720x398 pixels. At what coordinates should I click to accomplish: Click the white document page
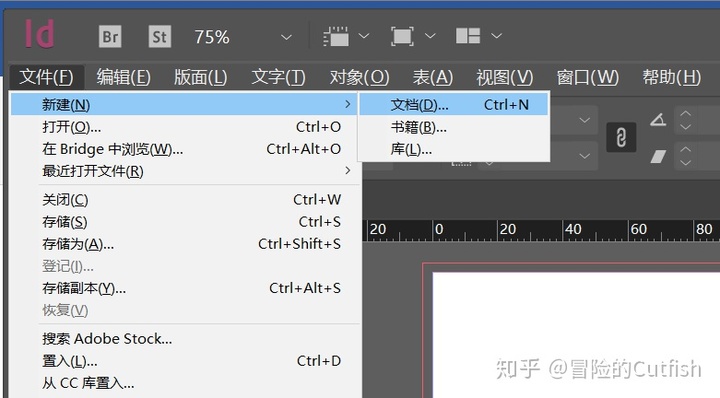pyautogui.click(x=576, y=335)
